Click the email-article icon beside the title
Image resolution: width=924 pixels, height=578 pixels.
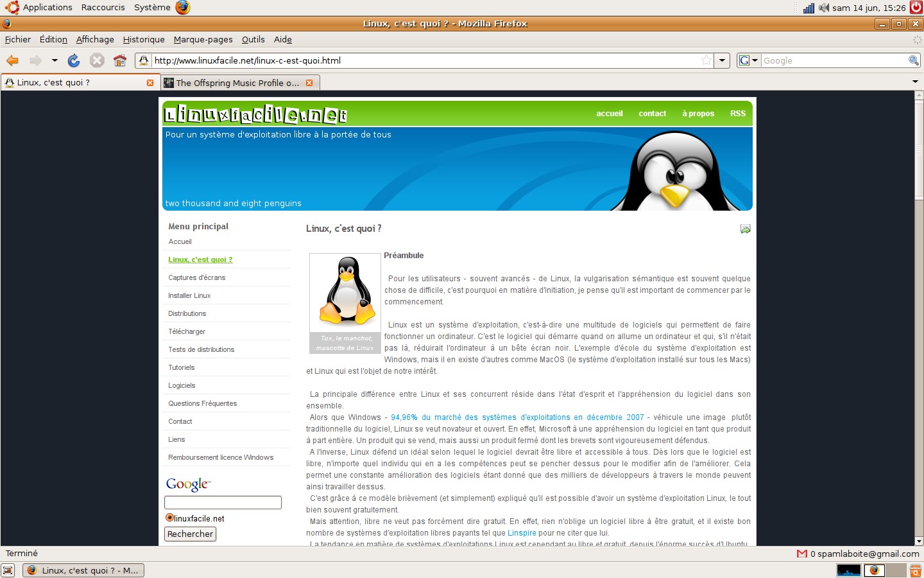pos(745,229)
